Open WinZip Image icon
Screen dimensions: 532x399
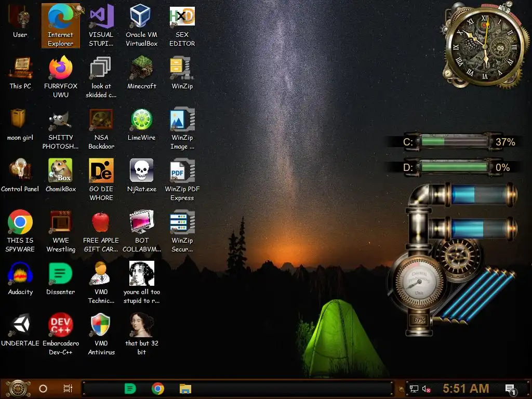[x=182, y=129]
